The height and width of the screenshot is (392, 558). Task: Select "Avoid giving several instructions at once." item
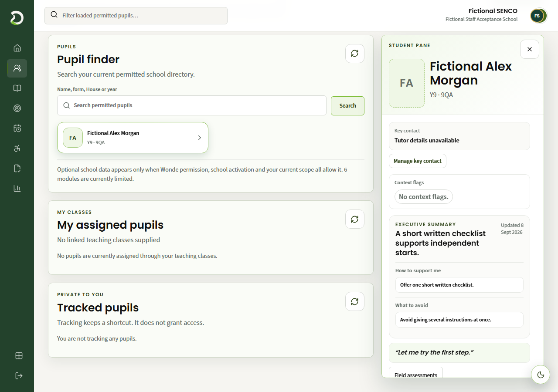459,320
